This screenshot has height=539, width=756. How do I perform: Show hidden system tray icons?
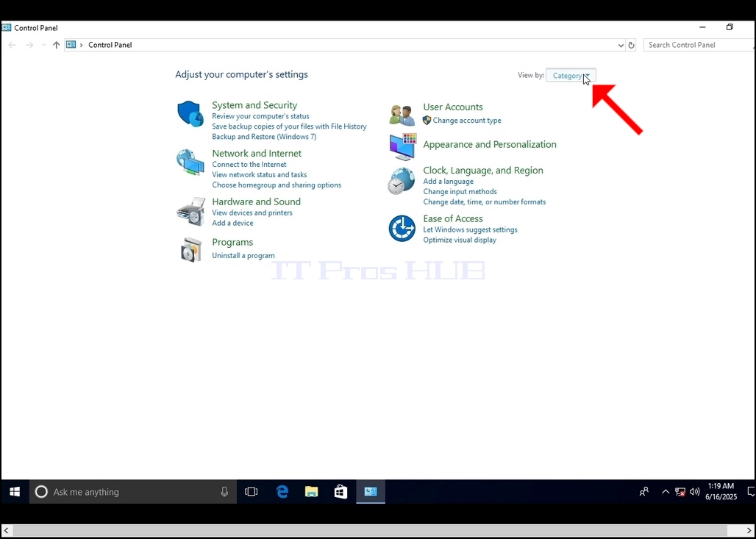(666, 492)
